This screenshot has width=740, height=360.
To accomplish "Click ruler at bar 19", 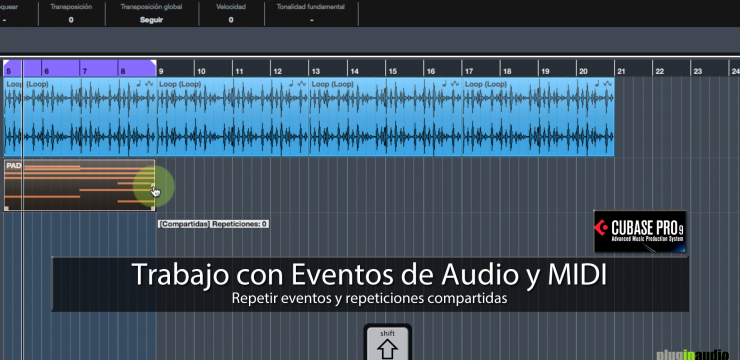I will pos(545,71).
